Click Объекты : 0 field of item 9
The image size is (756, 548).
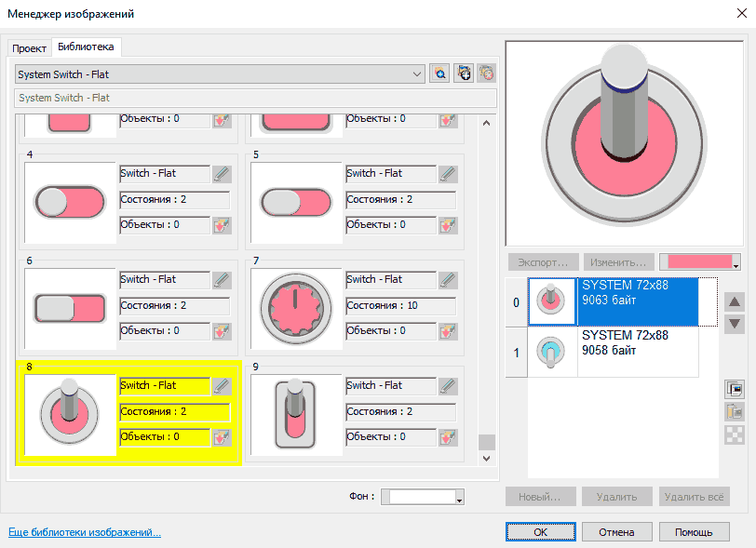391,437
